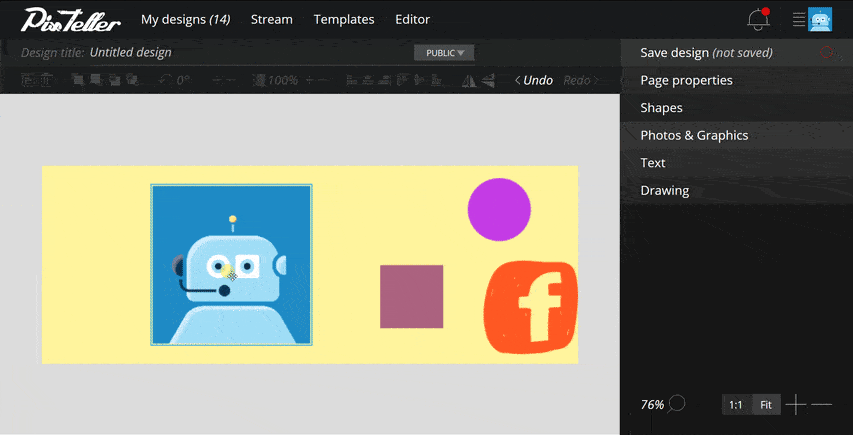The image size is (853, 435).
Task: Open the notifications bell
Action: 758,19
